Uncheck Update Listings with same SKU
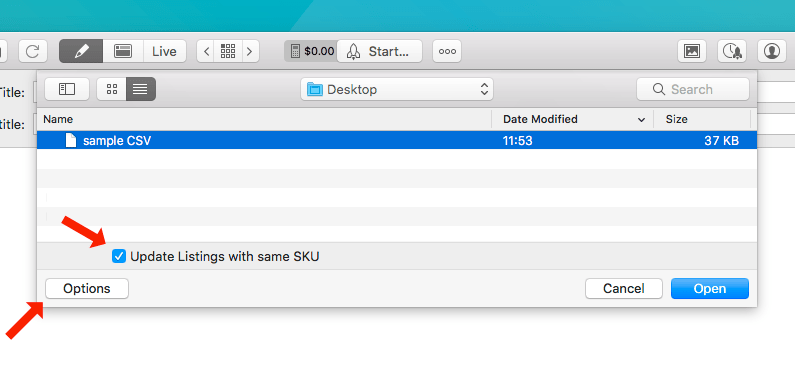This screenshot has width=795, height=371. point(119,256)
